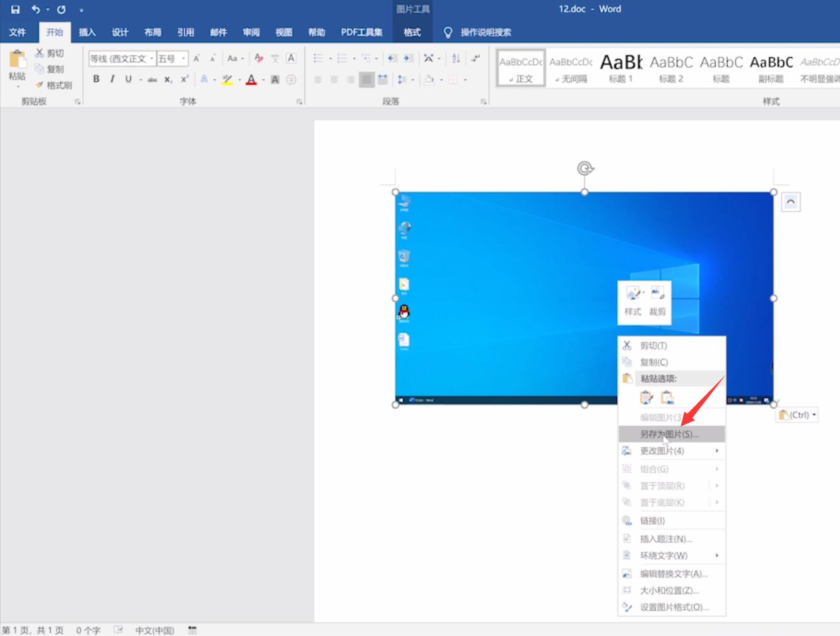Toggle center alignment
The width and height of the screenshot is (840, 636).
tap(334, 79)
